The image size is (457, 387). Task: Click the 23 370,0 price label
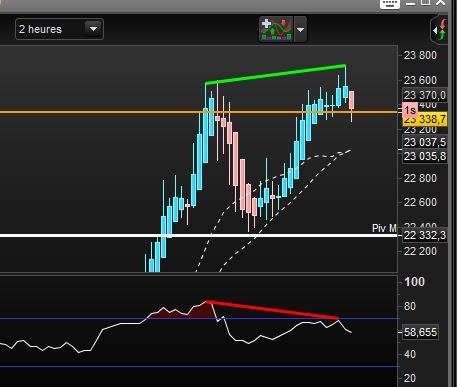[x=425, y=95]
